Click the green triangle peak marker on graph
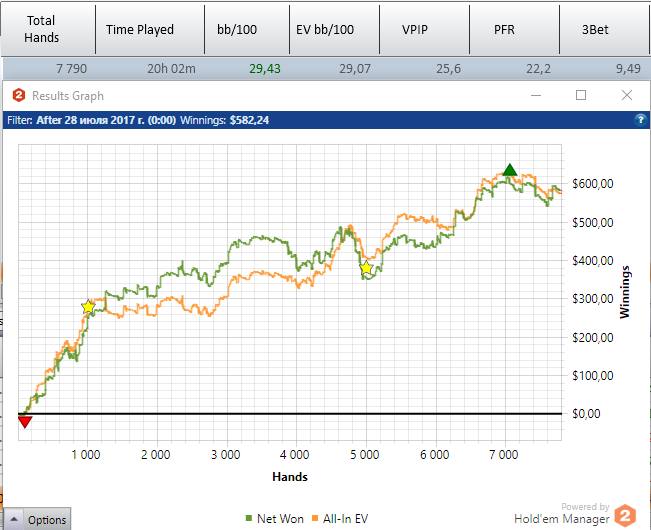 coord(510,170)
